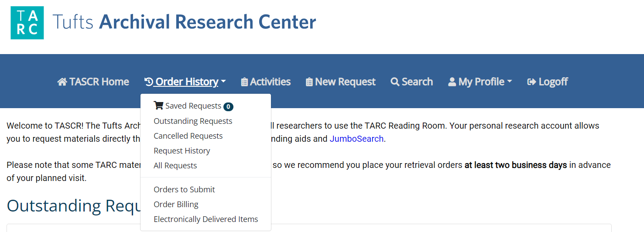
Task: Click the Activities clipboard icon
Action: (244, 82)
